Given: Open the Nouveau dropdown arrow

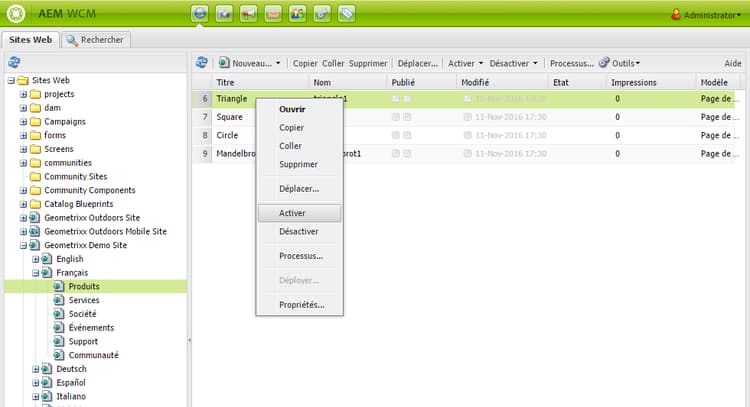Looking at the screenshot, I should tap(278, 63).
